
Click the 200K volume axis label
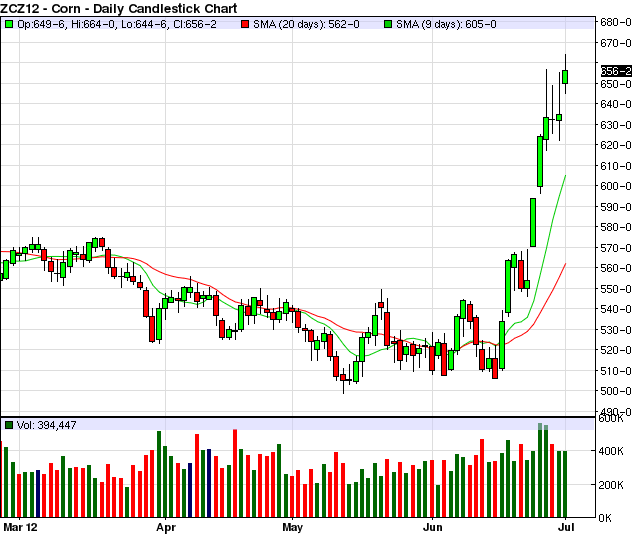pos(611,485)
